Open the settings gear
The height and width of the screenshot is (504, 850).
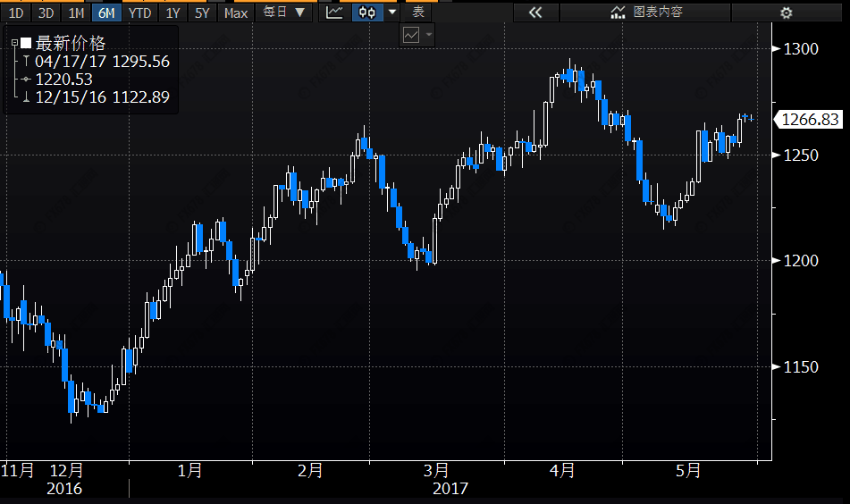click(786, 13)
